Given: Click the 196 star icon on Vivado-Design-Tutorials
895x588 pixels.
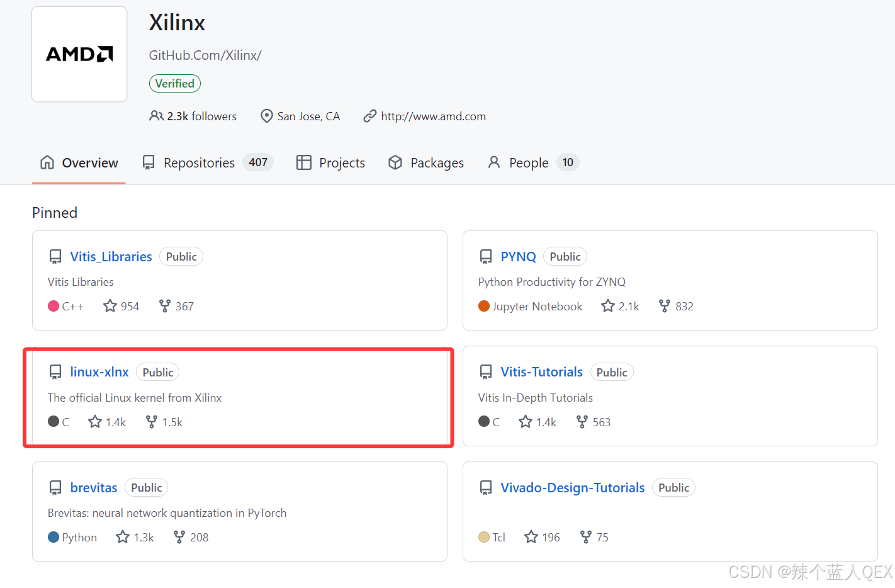Looking at the screenshot, I should click(x=531, y=537).
